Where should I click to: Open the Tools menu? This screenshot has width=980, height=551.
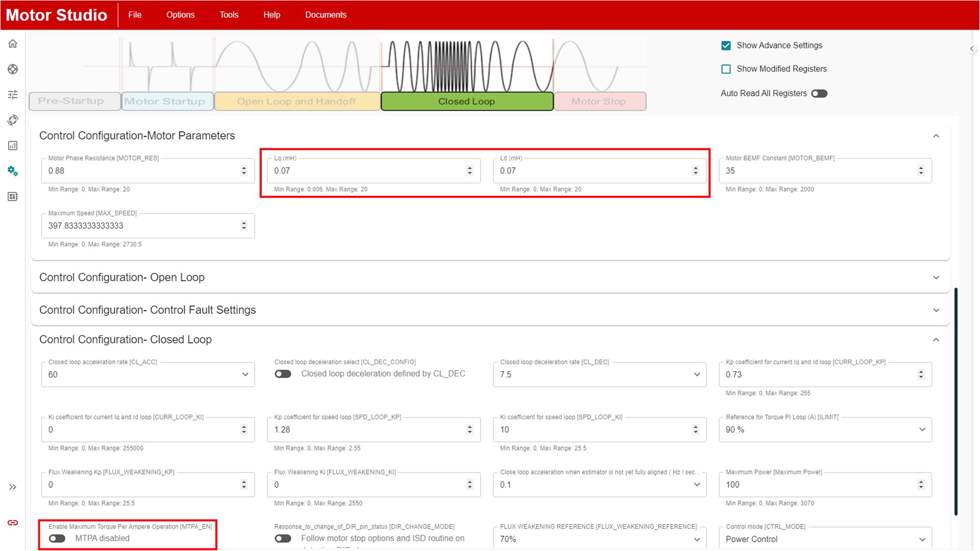pos(229,15)
